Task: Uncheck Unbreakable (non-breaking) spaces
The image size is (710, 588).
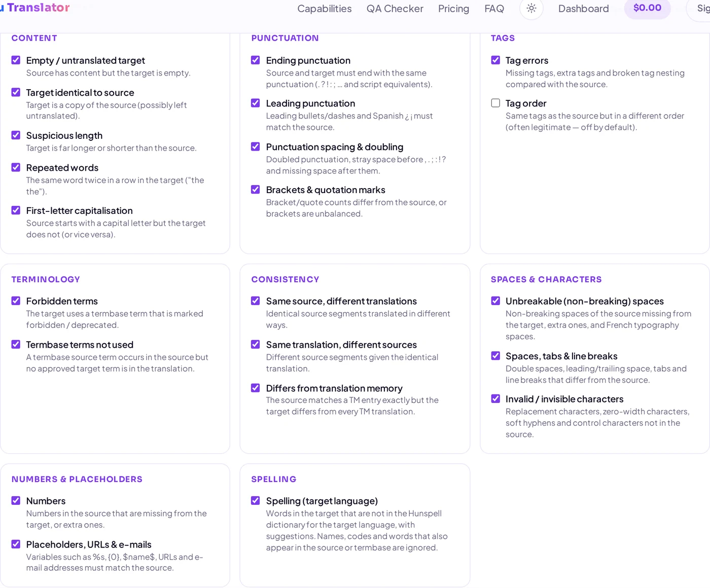Action: coord(495,301)
